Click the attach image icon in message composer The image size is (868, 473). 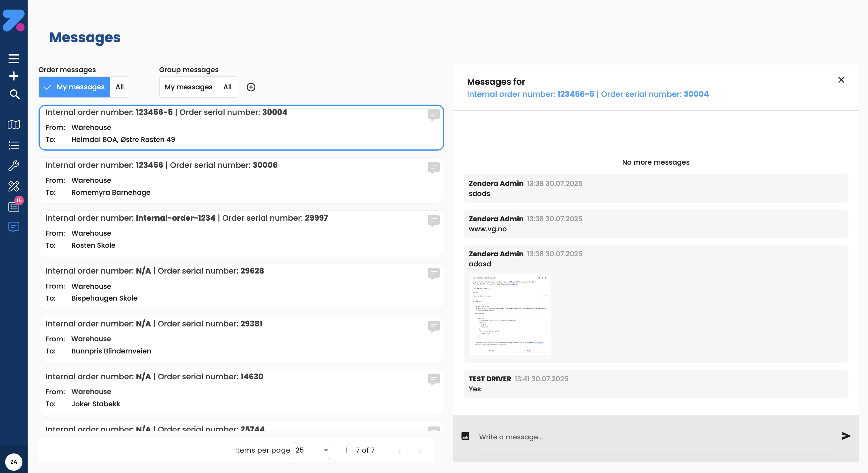(465, 436)
